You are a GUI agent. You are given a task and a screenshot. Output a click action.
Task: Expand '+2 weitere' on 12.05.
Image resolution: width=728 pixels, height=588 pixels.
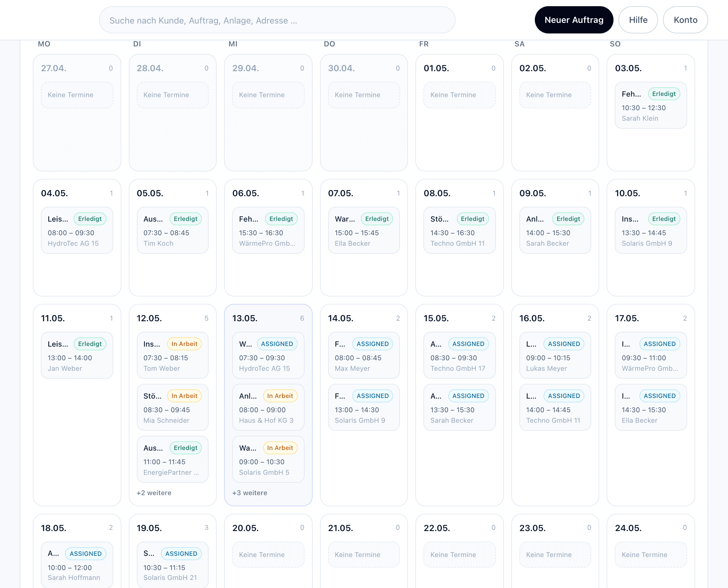point(154,493)
